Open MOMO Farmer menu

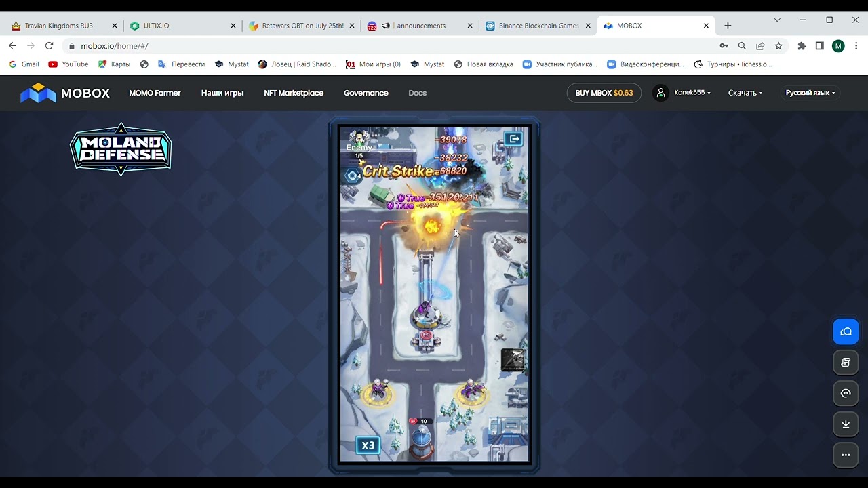[155, 93]
